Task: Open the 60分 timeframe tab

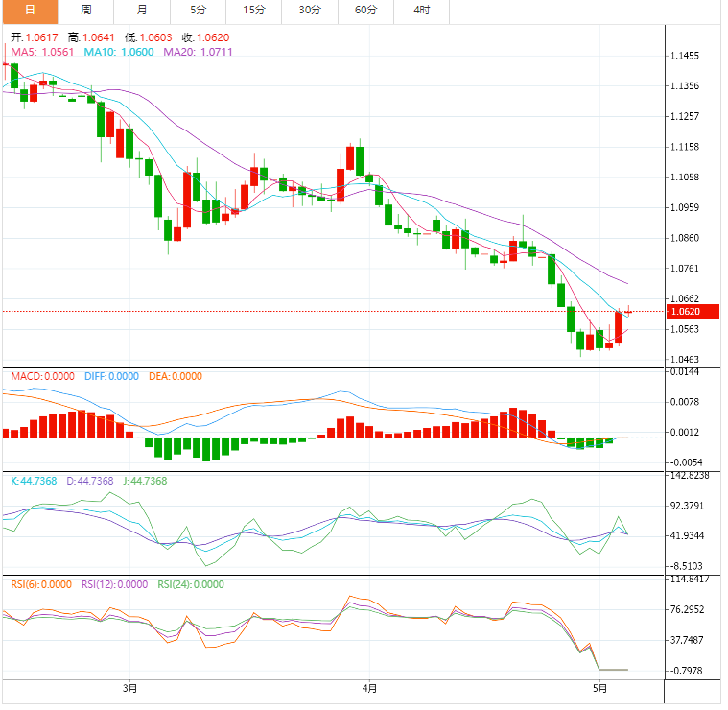Action: click(365, 12)
